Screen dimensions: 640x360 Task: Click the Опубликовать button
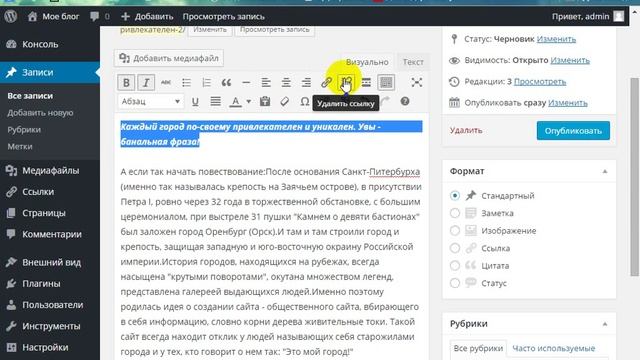click(x=573, y=131)
